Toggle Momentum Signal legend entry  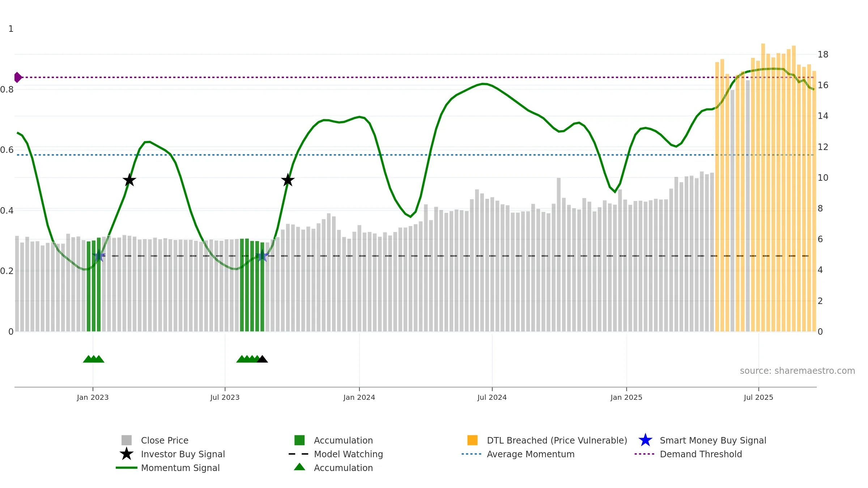(180, 468)
